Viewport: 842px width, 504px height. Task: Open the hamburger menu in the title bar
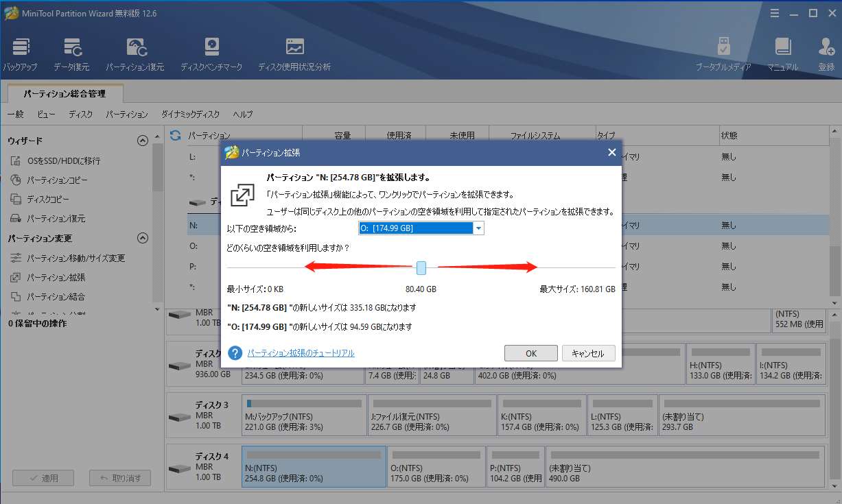point(774,12)
